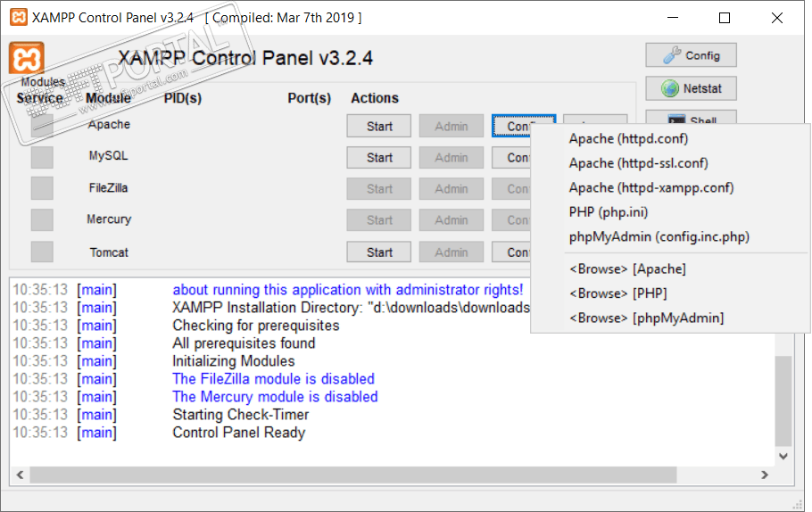This screenshot has width=812, height=512.
Task: Start the Tomcat module
Action: tap(379, 252)
